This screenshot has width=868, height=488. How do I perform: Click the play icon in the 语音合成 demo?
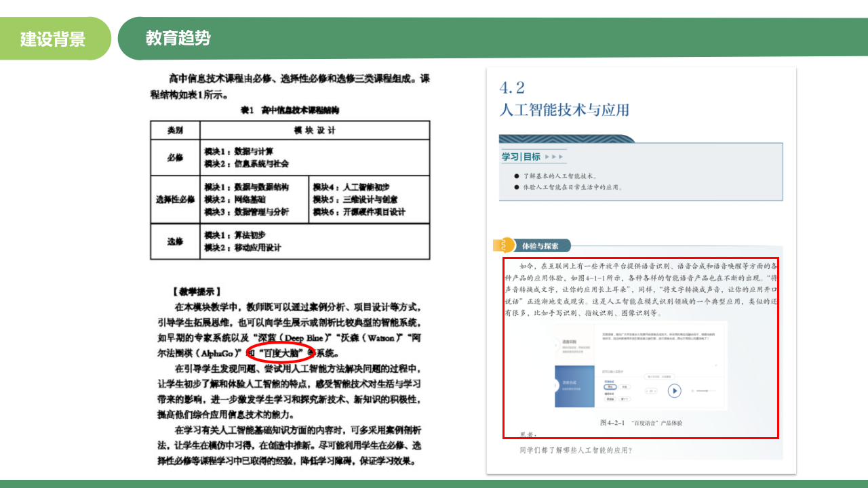tap(674, 390)
